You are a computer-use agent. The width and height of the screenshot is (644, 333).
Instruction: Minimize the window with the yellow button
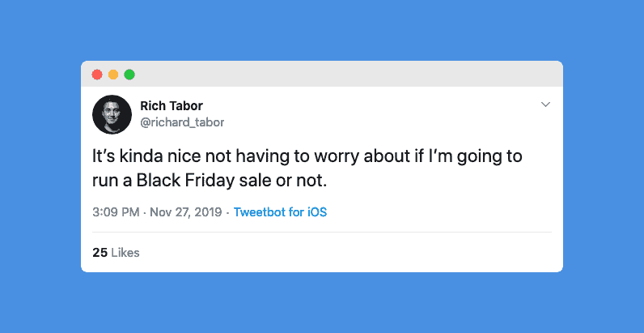[113, 75]
